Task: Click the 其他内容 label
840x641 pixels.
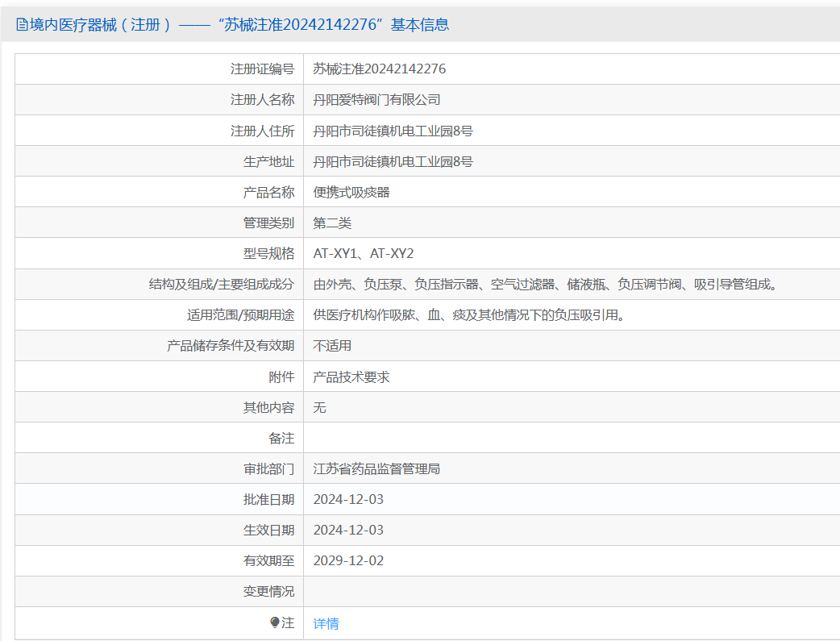Action: (269, 407)
